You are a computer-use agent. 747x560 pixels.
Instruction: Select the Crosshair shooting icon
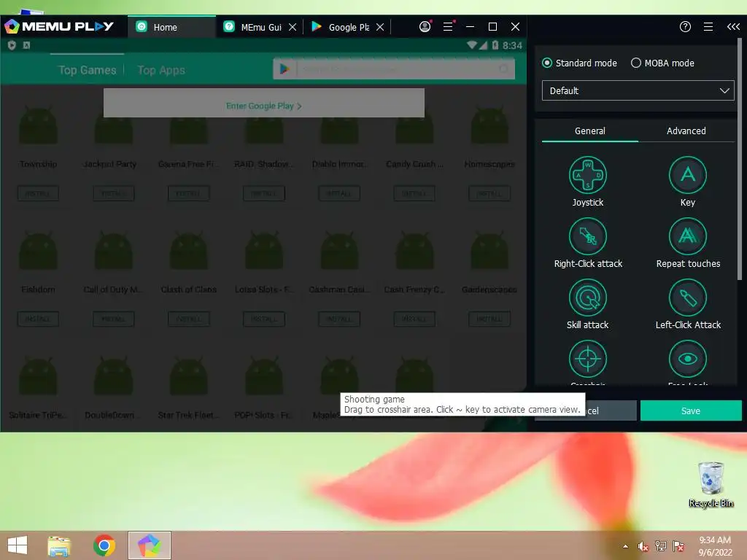[x=587, y=359]
